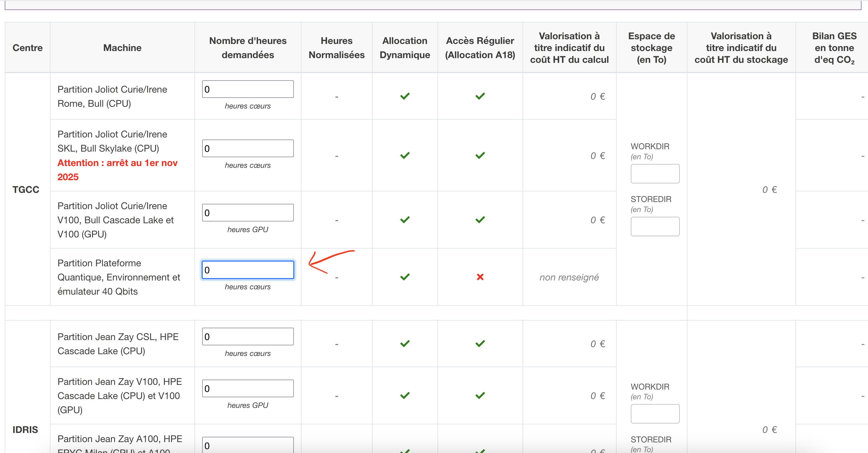Image resolution: width=868 pixels, height=453 pixels.
Task: Click Allocation Dynamique checkmark for Jean Zay CSL
Action: (x=405, y=344)
